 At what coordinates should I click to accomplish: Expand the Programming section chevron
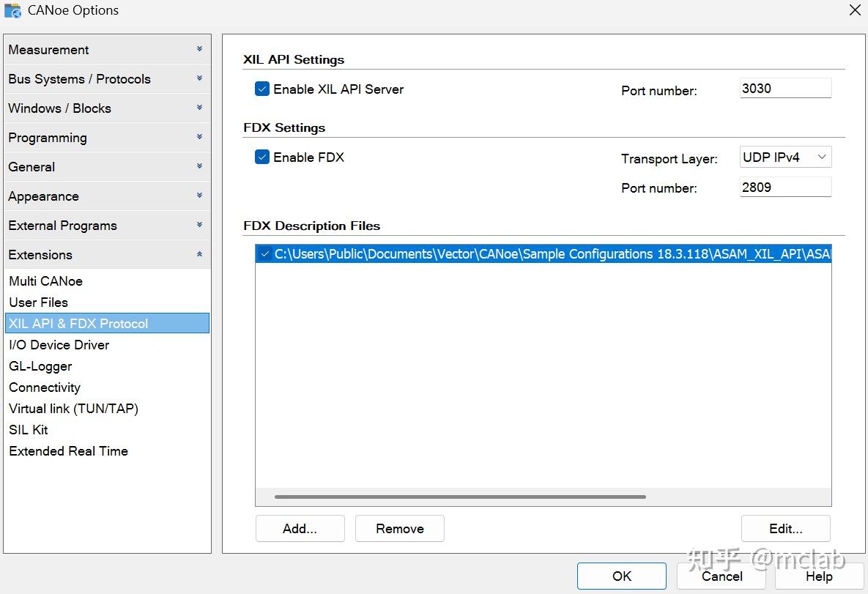pyautogui.click(x=199, y=137)
